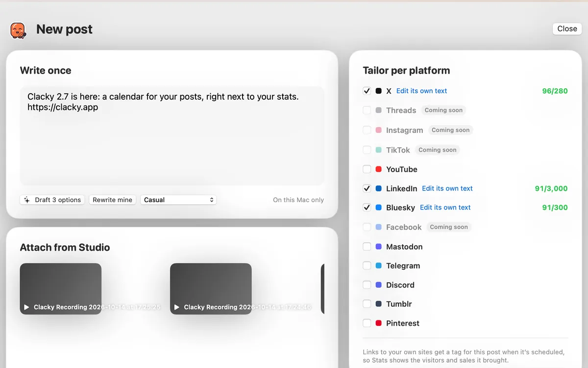Click the On this Mac only label
Viewport: 588px width, 368px height.
coord(298,200)
